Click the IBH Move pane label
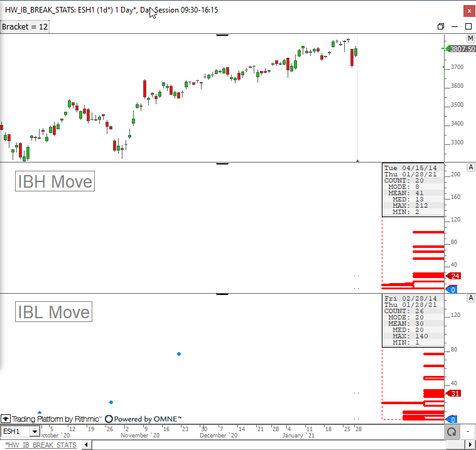The height and width of the screenshot is (450, 476). [55, 181]
